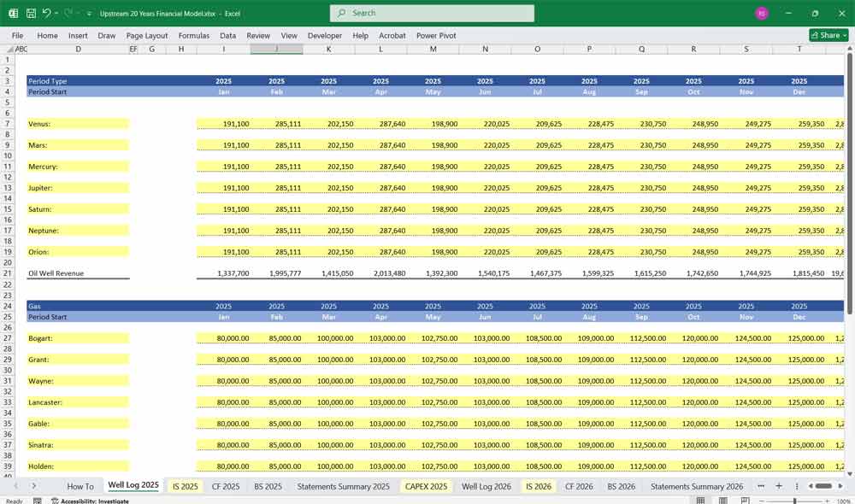Open the Formulas ribbon tab

click(193, 35)
